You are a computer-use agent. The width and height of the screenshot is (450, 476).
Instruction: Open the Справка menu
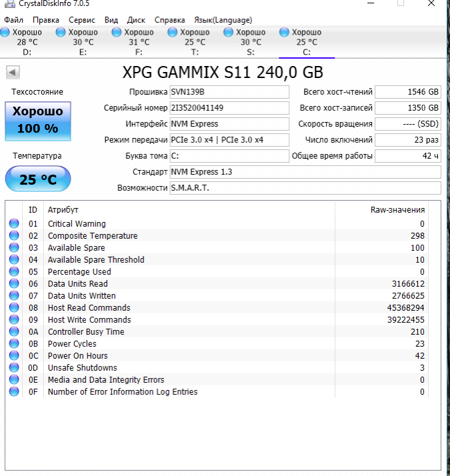pyautogui.click(x=169, y=20)
